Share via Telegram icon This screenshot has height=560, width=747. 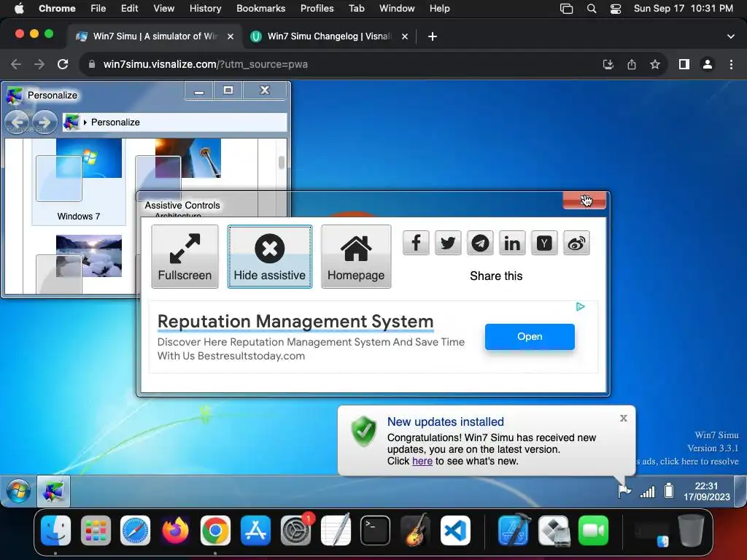pyautogui.click(x=480, y=243)
